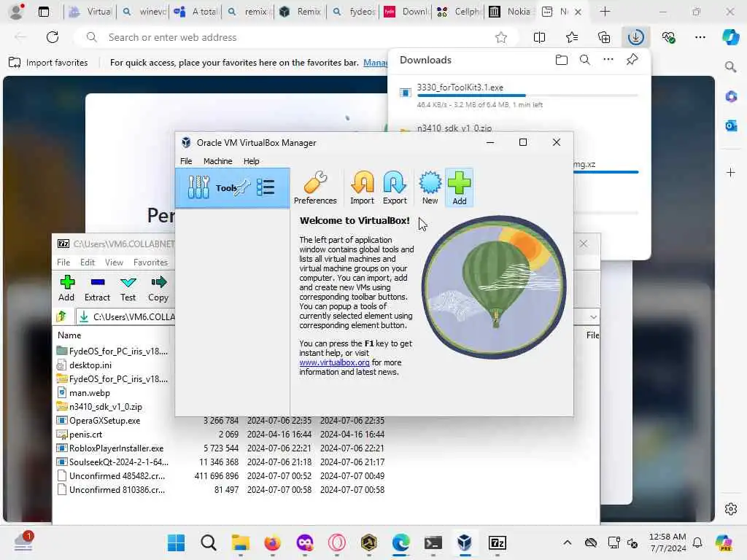Open Outlook from Edge sidebar

(731, 125)
